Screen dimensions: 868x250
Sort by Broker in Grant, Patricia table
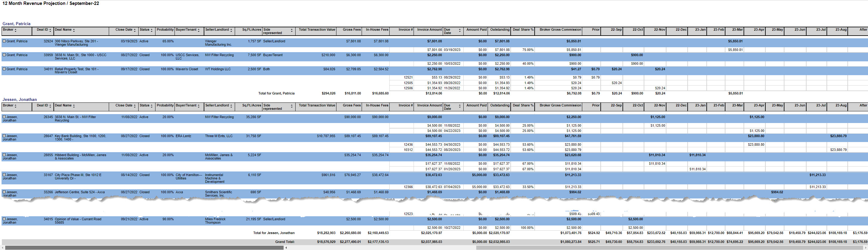15,30
